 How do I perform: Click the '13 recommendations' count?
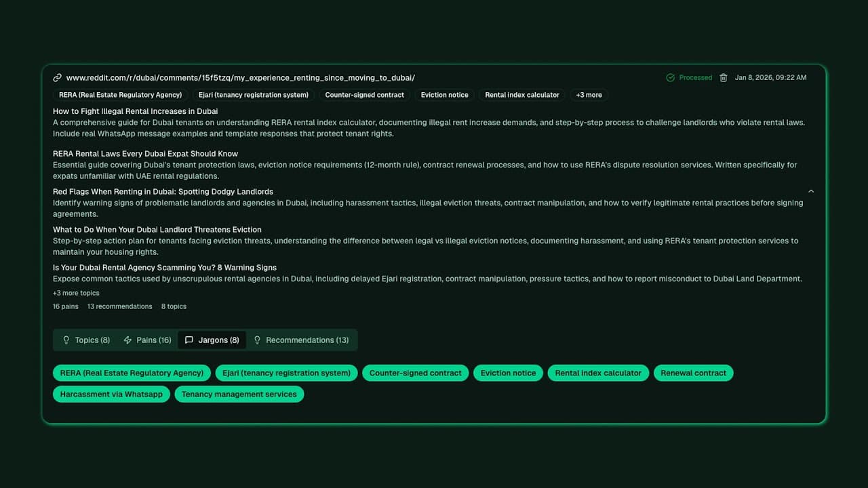pos(120,306)
